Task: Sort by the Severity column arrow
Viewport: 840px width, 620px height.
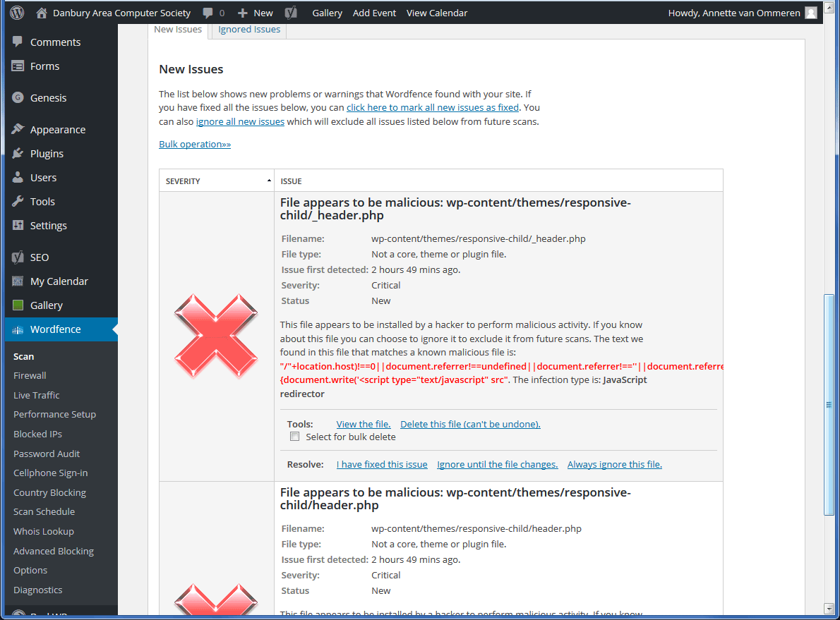Action: tap(269, 181)
